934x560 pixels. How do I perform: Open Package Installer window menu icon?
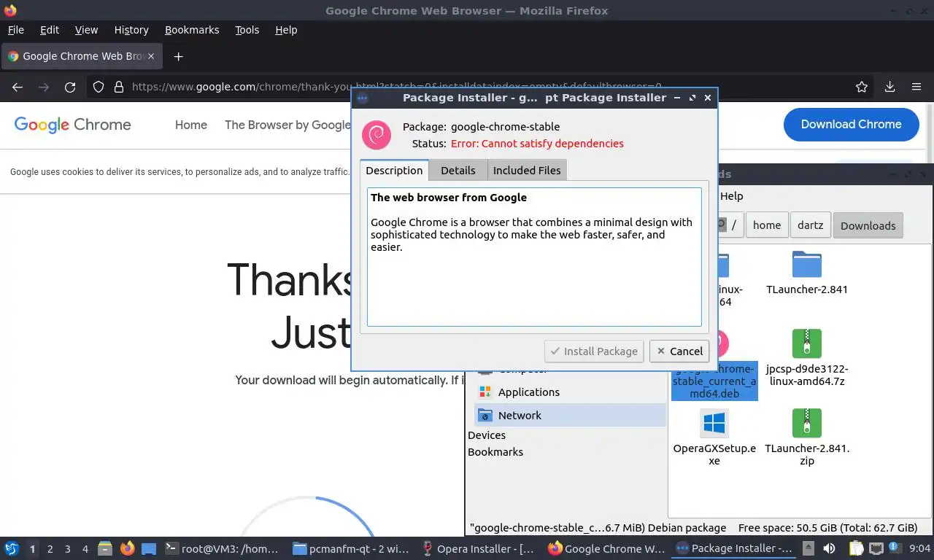(x=363, y=98)
